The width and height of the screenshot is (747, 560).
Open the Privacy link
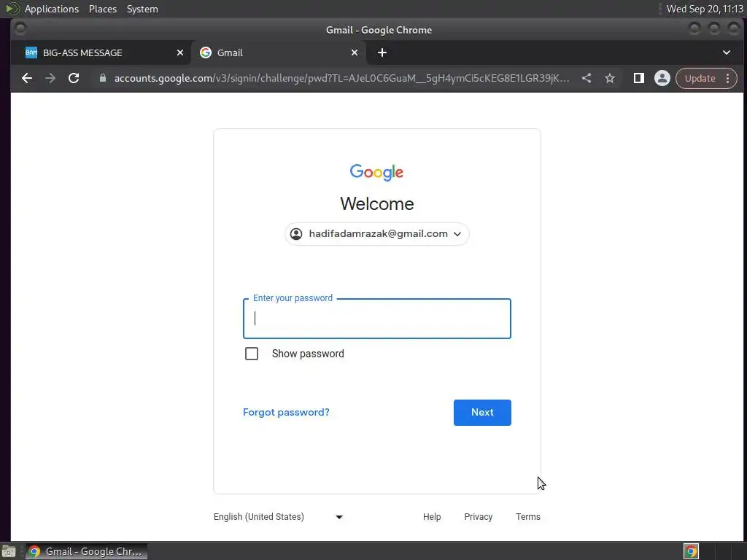click(x=479, y=517)
